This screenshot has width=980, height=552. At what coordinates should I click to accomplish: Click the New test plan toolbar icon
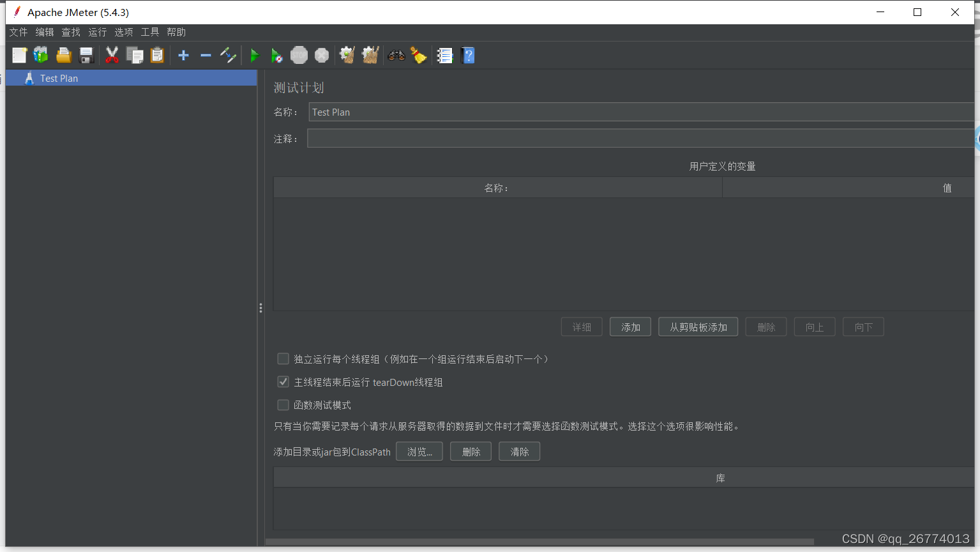coord(19,56)
